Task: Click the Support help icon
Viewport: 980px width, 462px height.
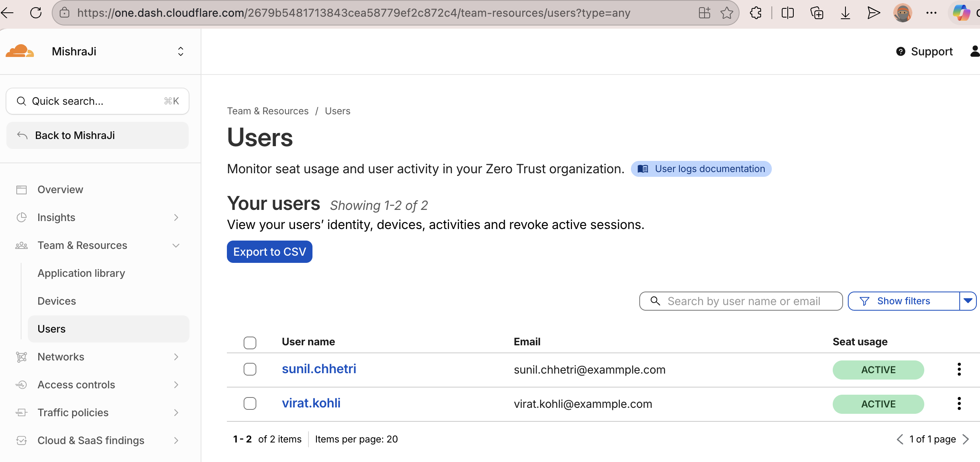Action: [901, 51]
